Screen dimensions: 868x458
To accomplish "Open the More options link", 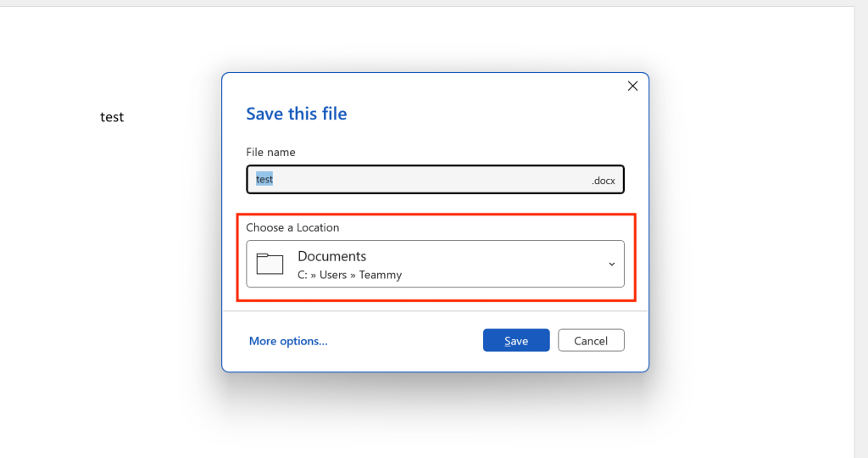I will (288, 341).
